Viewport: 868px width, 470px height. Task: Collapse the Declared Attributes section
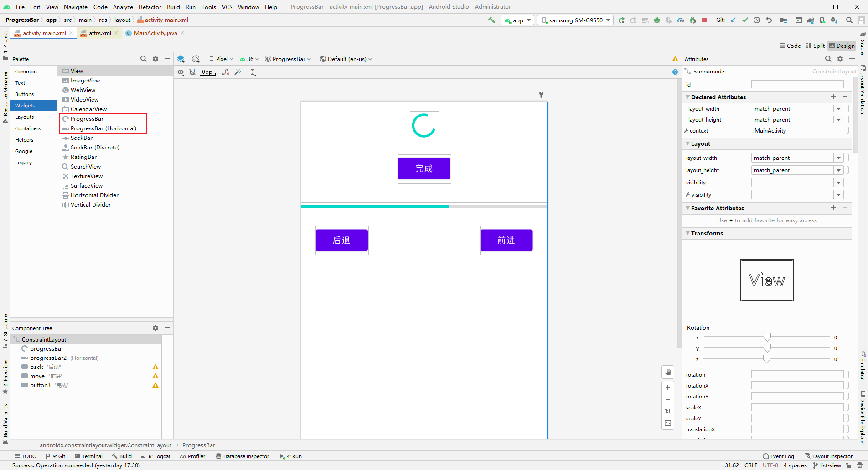tap(688, 97)
